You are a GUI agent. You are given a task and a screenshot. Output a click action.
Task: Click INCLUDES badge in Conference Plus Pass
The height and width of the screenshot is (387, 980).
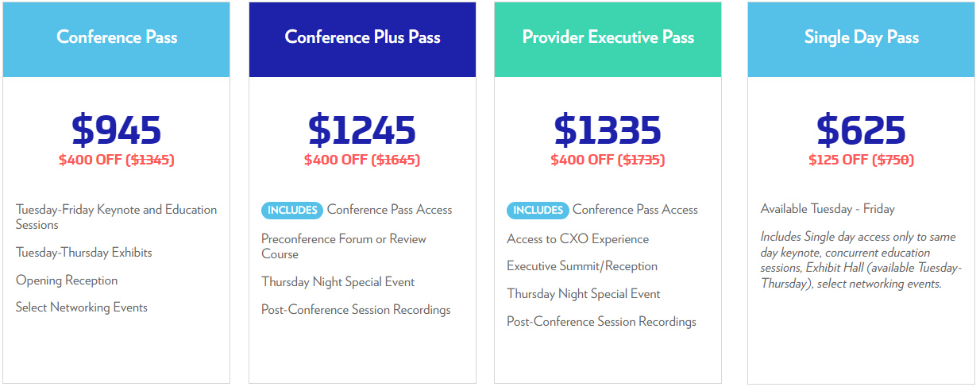tap(292, 211)
